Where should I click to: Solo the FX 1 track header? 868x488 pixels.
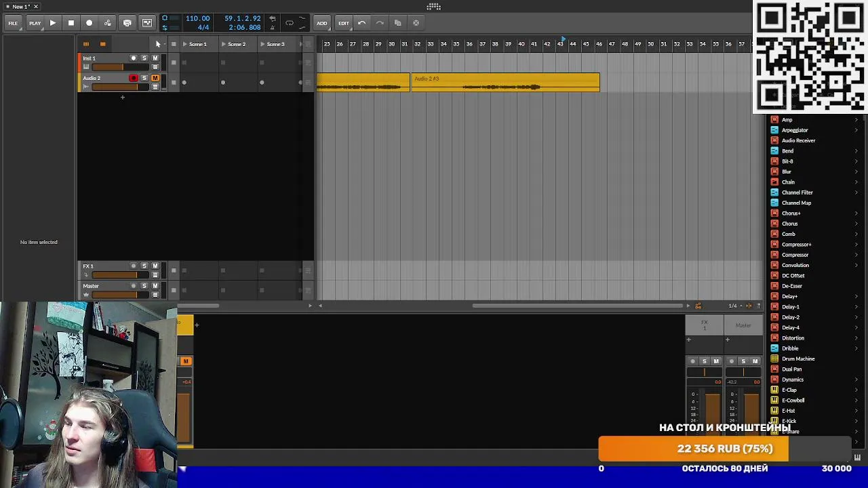(x=144, y=266)
